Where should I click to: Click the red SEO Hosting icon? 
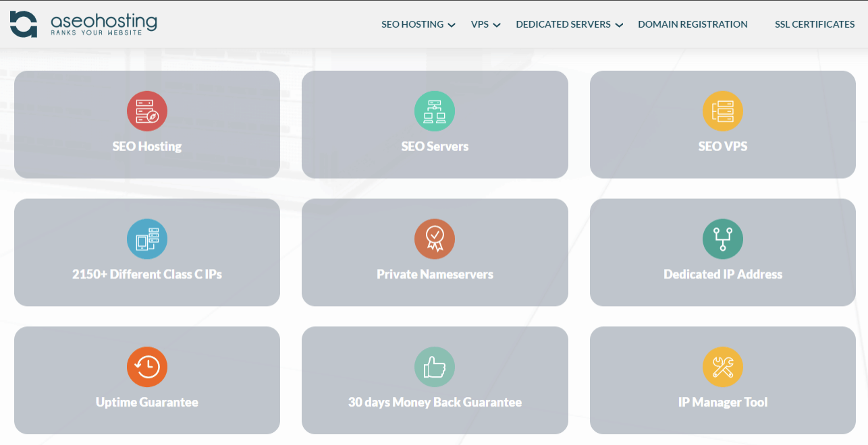click(x=147, y=111)
